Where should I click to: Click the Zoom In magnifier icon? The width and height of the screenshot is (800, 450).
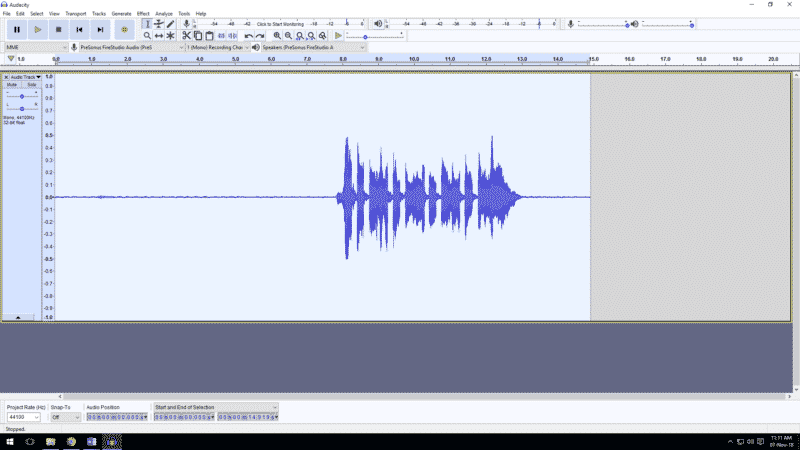coord(277,36)
